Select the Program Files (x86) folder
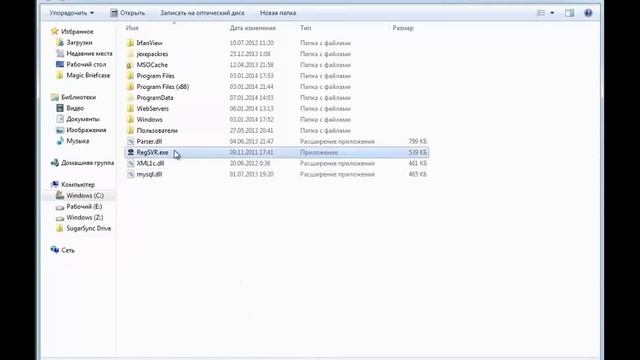 click(x=162, y=87)
